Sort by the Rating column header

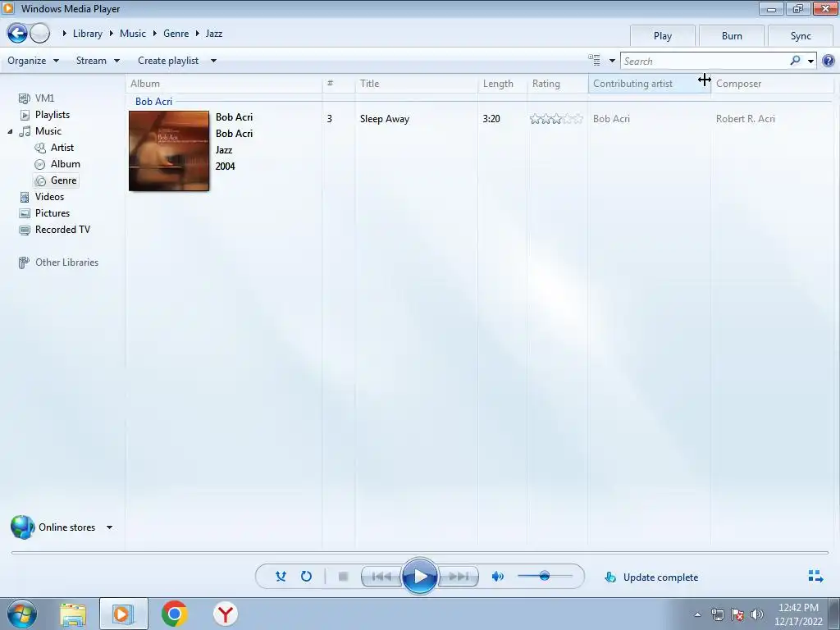[558, 84]
